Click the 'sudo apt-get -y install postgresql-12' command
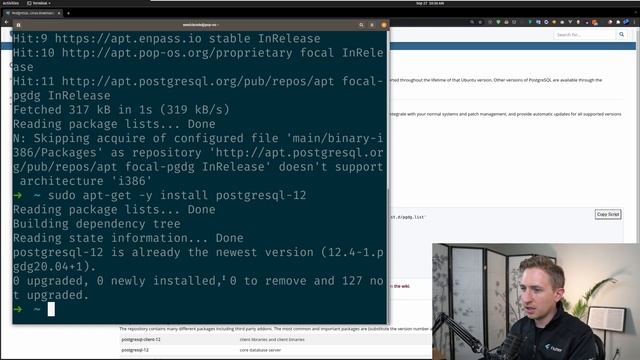The width and height of the screenshot is (640, 360). (177, 195)
